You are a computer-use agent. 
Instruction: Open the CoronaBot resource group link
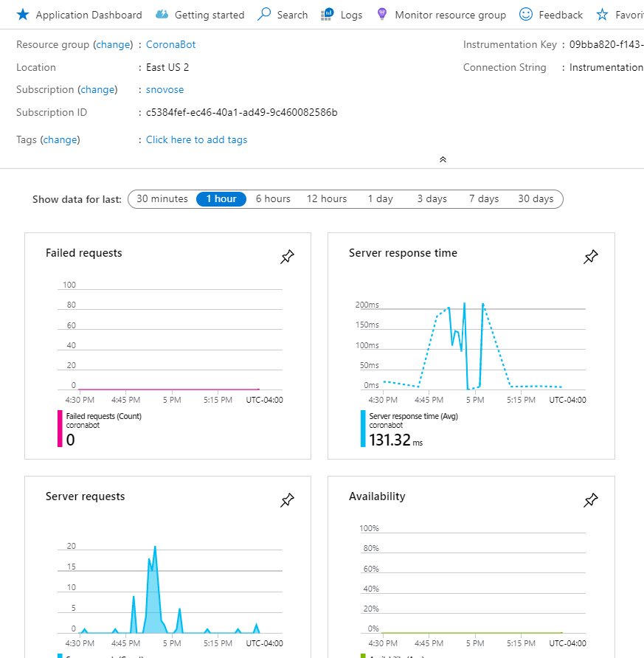point(170,44)
